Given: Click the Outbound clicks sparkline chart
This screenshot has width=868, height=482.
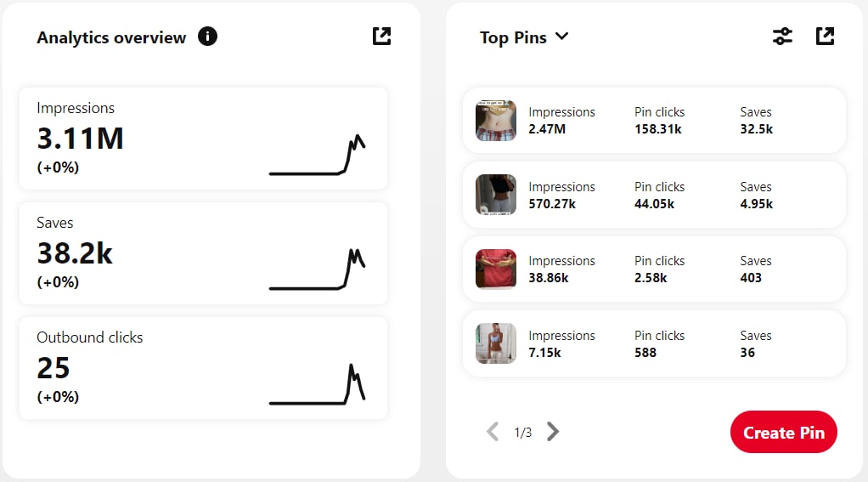Looking at the screenshot, I should [318, 385].
